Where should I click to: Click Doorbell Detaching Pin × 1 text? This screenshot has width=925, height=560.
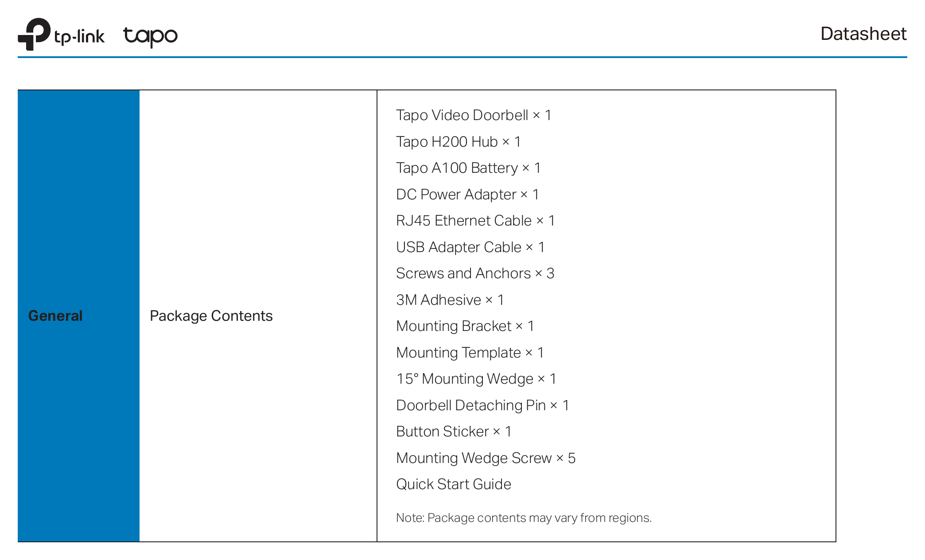click(482, 405)
